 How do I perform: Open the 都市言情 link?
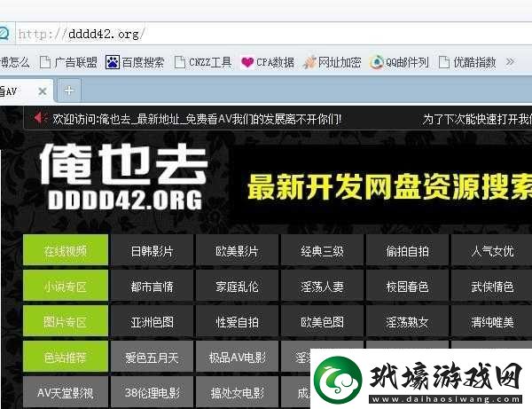click(152, 287)
